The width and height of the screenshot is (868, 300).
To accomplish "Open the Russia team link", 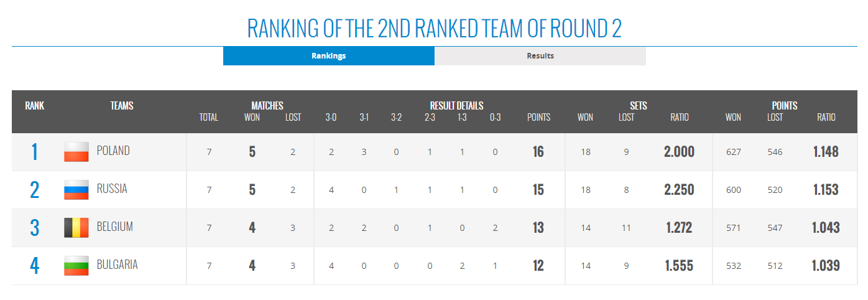I will [112, 189].
